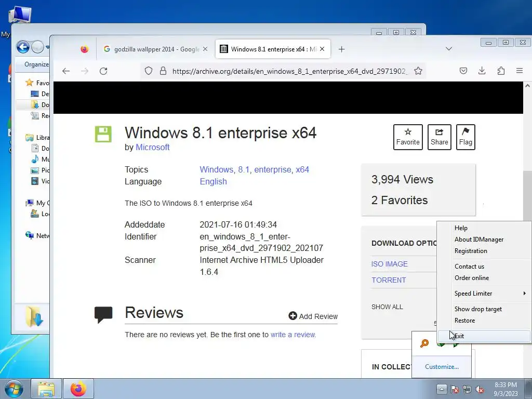
Task: Close the Windows 8.1 enterprise x64 tab
Action: (x=322, y=49)
